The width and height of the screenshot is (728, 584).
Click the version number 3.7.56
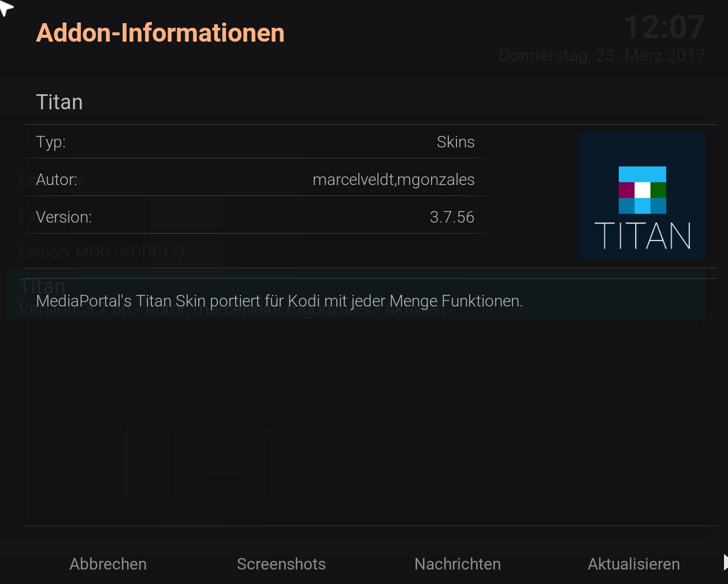[x=452, y=217]
